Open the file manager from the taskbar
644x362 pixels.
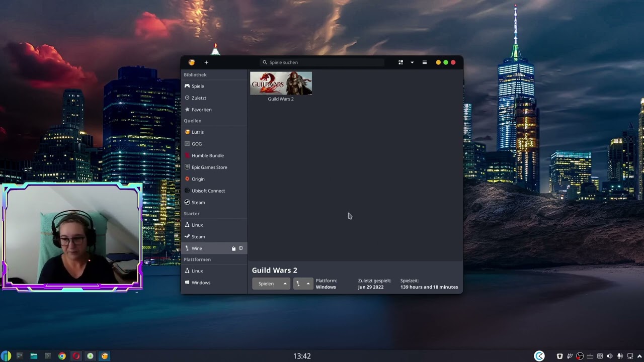pos(34,356)
